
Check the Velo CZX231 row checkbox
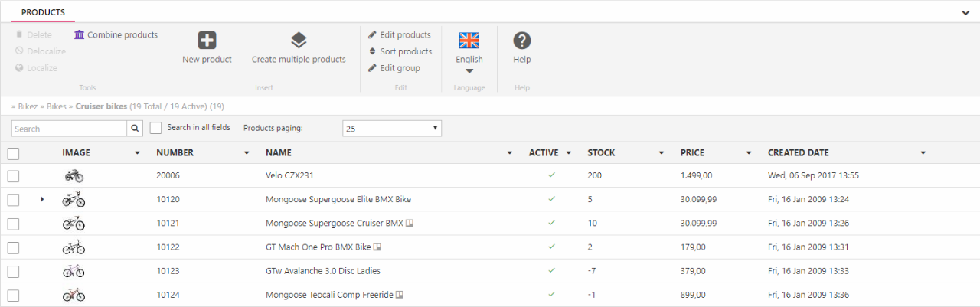13,176
